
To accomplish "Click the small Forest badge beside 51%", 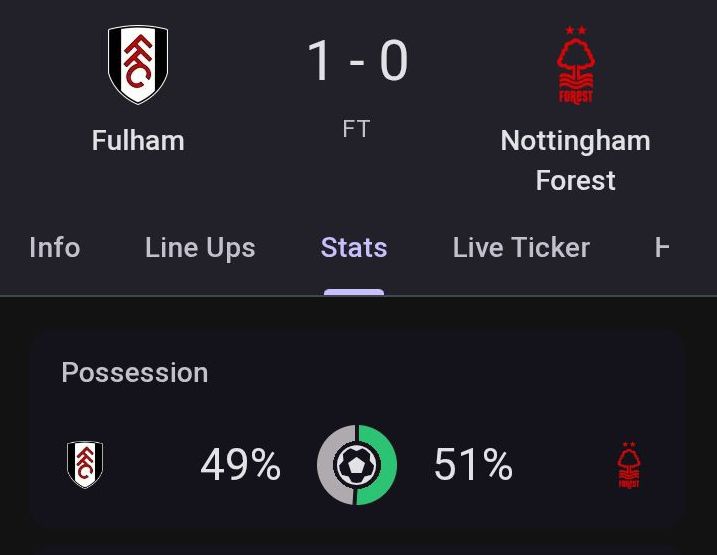I will [x=628, y=466].
